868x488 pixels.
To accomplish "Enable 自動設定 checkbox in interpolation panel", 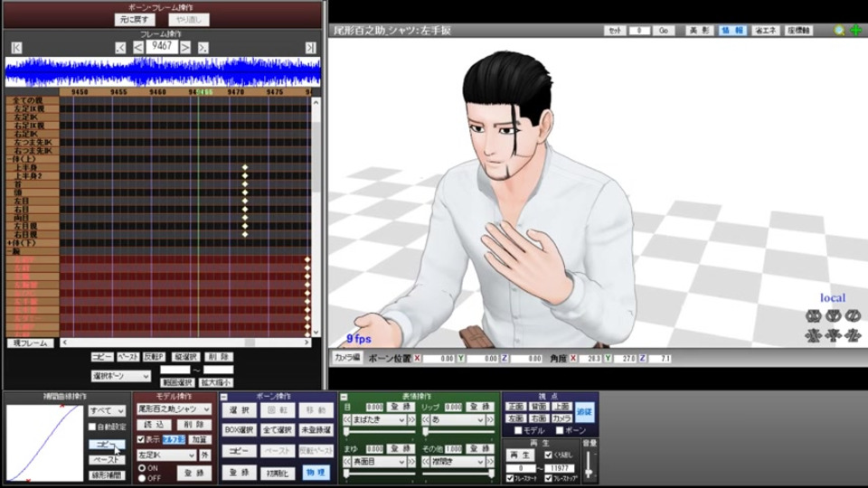I will coord(92,427).
